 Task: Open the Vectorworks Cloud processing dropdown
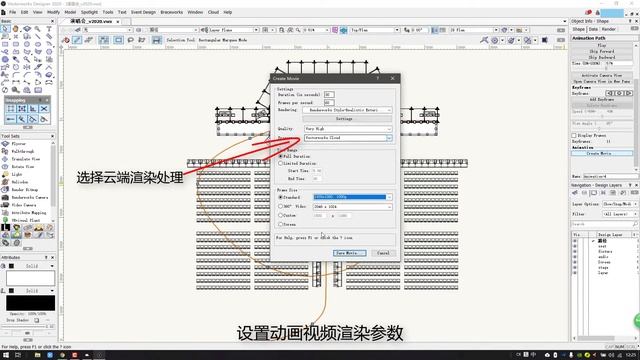[x=348, y=138]
